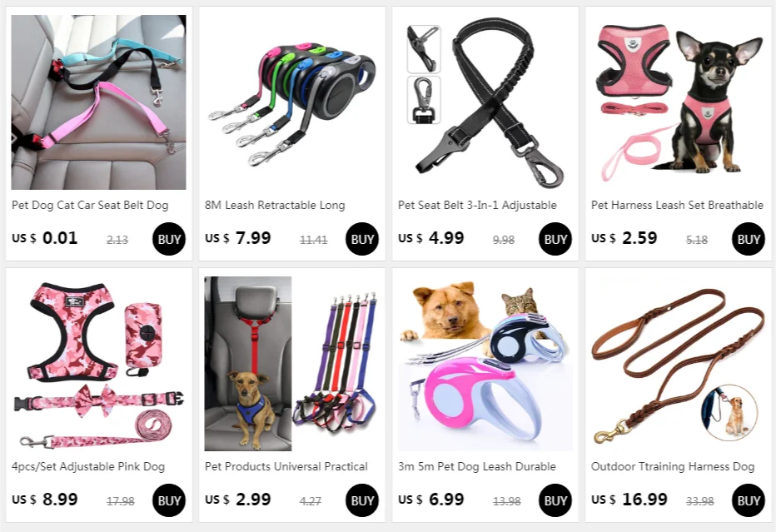
Task: Open the retractable leash colors product image
Action: point(292,102)
